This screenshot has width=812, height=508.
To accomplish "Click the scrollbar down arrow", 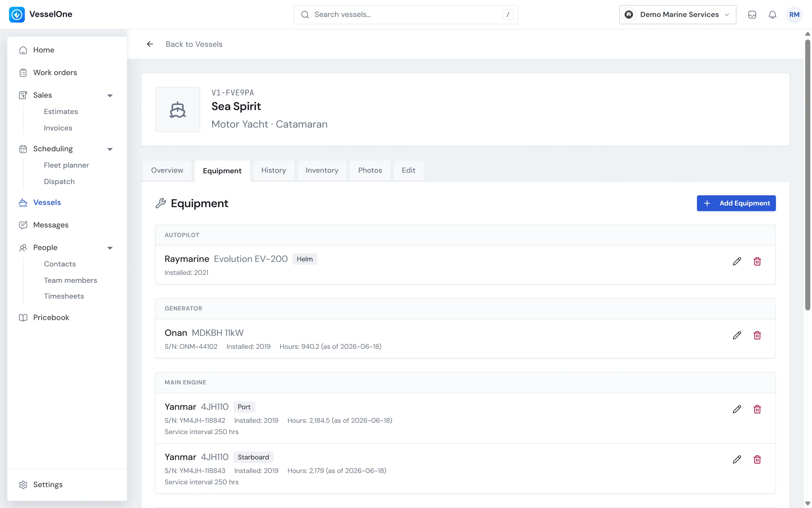I will 808,504.
